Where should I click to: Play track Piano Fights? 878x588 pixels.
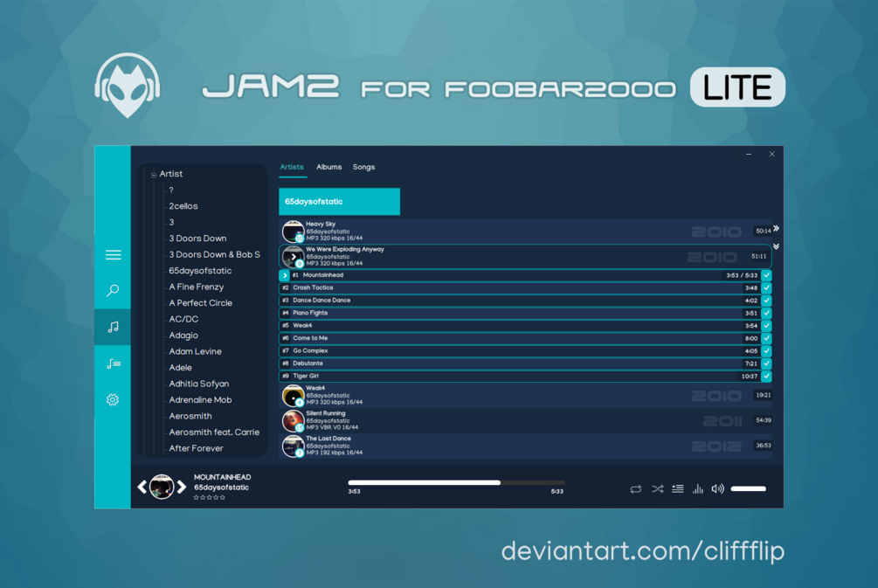point(520,313)
